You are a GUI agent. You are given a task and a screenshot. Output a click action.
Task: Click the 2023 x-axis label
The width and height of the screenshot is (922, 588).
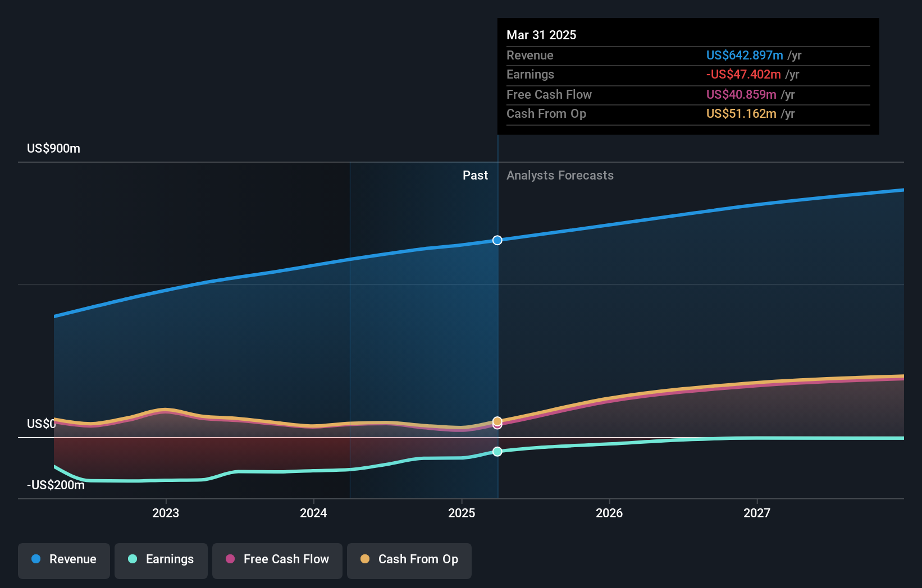pyautogui.click(x=166, y=513)
